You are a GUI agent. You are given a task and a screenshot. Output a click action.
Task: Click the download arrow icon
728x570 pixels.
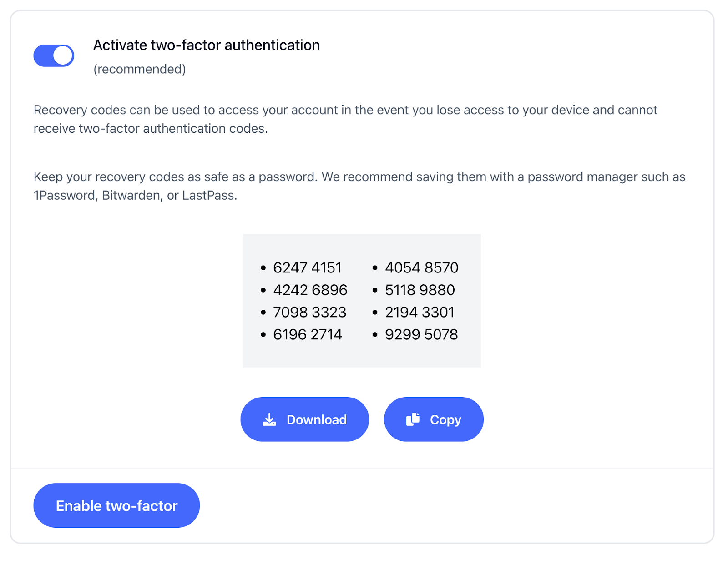269,419
